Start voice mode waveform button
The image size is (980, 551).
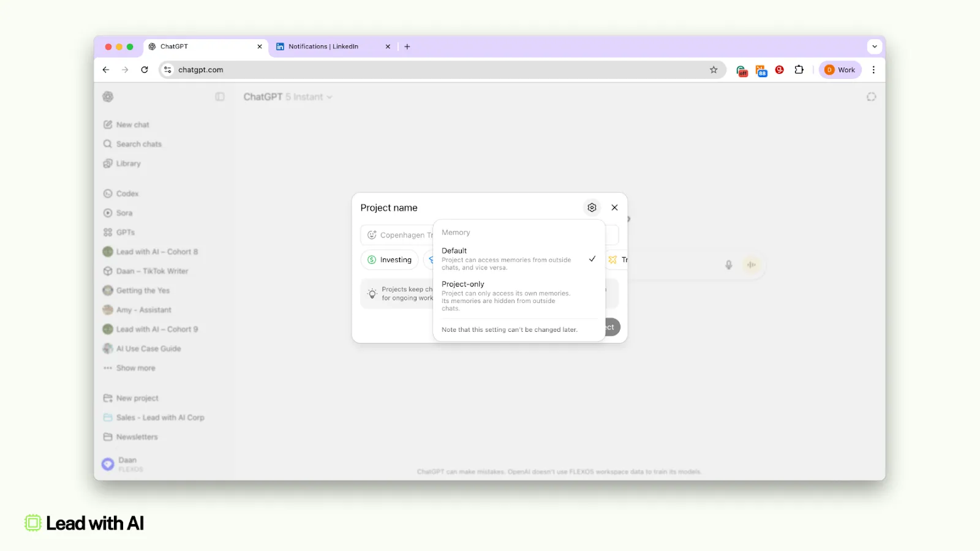tap(751, 264)
